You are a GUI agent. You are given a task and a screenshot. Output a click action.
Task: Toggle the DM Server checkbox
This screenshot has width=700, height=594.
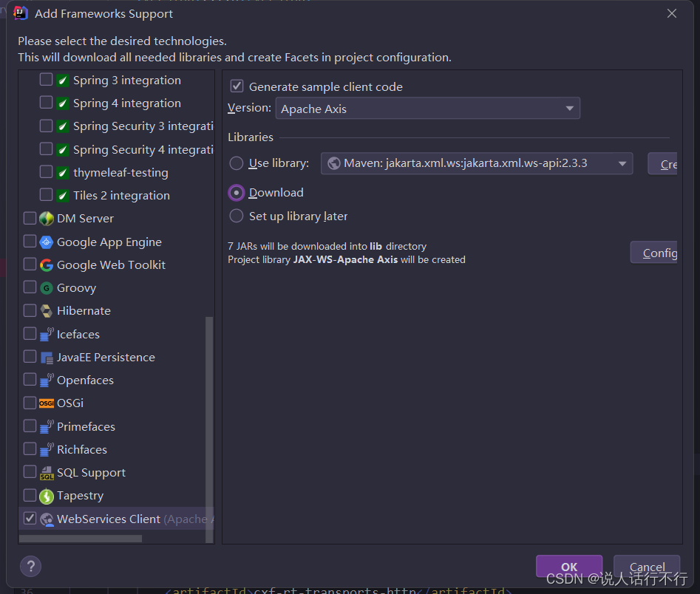point(30,218)
